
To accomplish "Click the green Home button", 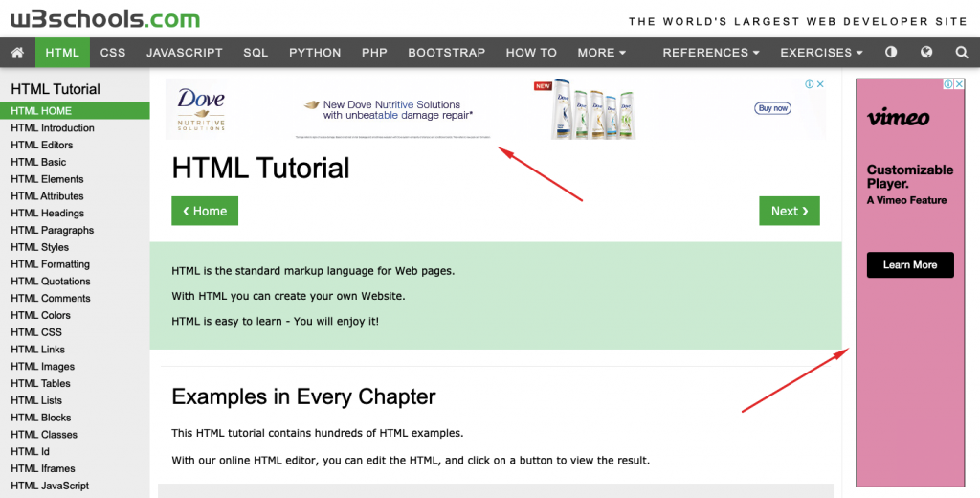I will click(205, 211).
